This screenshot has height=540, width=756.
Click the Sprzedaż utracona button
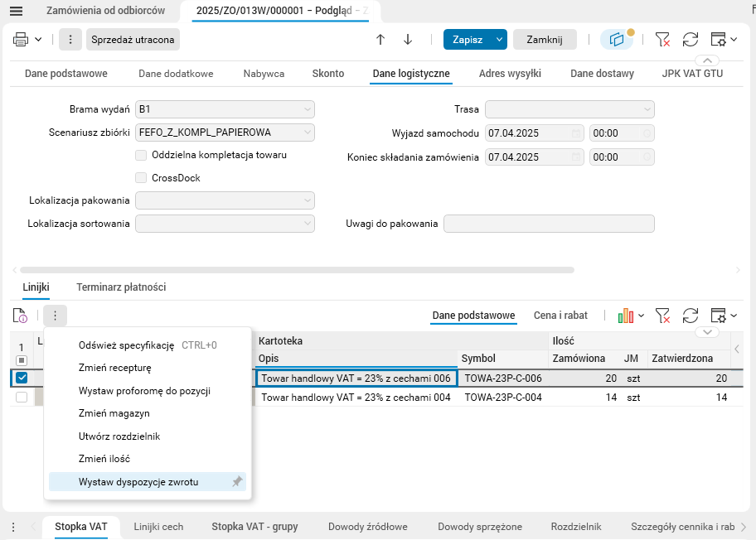133,40
